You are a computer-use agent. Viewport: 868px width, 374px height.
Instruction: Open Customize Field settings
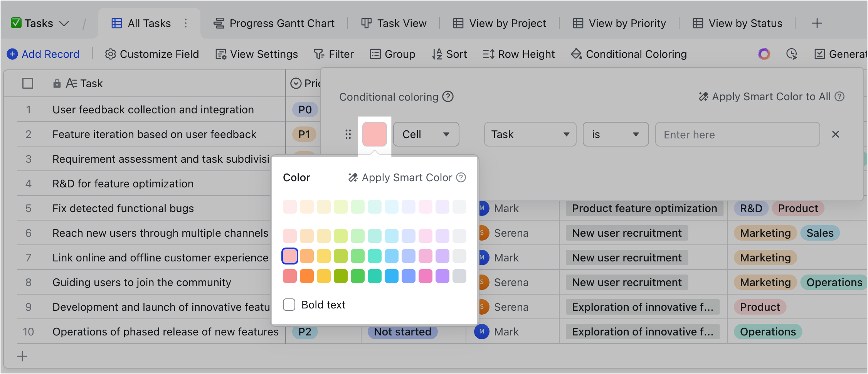[x=151, y=54]
